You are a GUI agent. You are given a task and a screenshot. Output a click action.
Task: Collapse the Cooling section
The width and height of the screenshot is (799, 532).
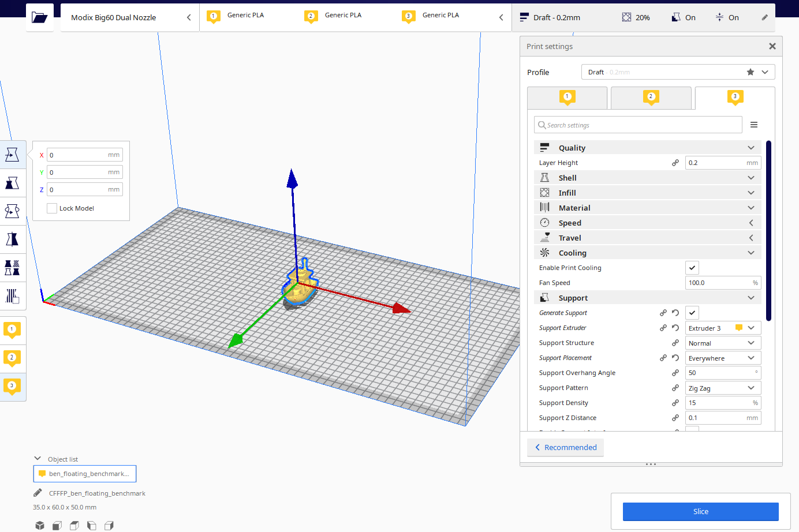pos(648,253)
